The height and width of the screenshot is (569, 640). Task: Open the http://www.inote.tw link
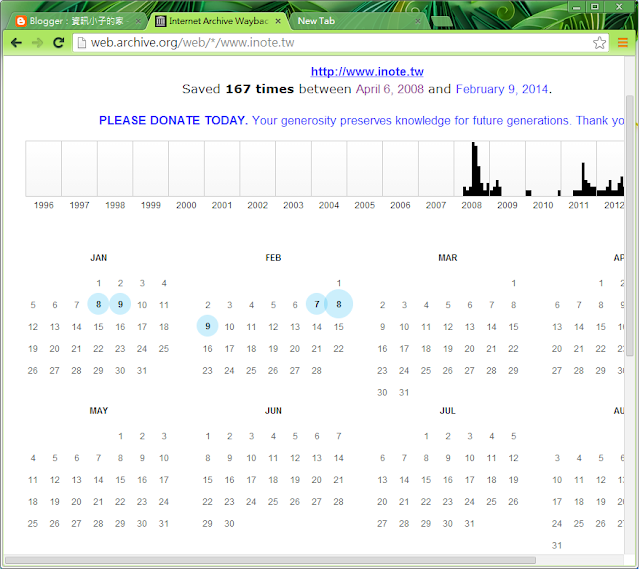tap(367, 72)
